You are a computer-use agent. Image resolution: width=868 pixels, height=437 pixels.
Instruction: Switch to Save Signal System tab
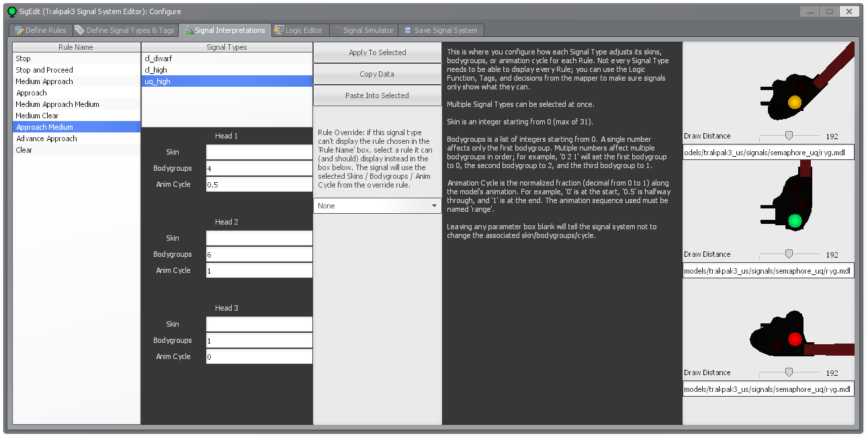[x=441, y=30]
